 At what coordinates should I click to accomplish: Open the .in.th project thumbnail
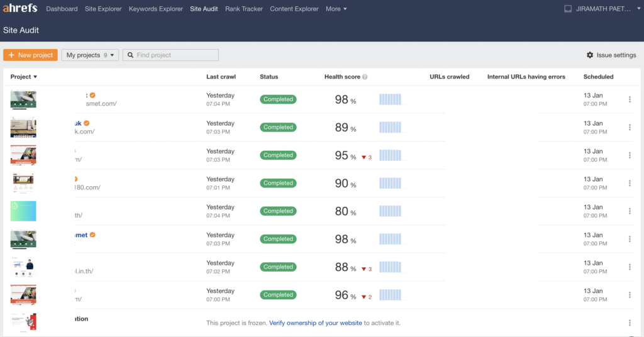click(x=23, y=267)
